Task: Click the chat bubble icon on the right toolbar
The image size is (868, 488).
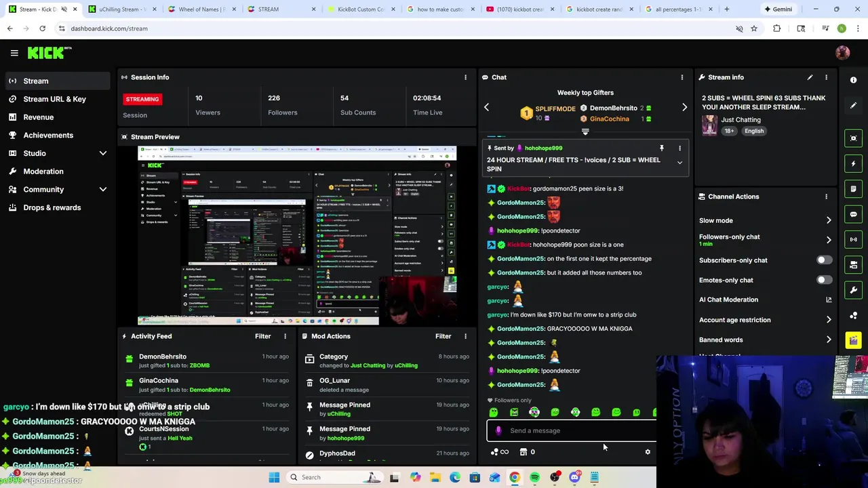Action: [x=853, y=214]
